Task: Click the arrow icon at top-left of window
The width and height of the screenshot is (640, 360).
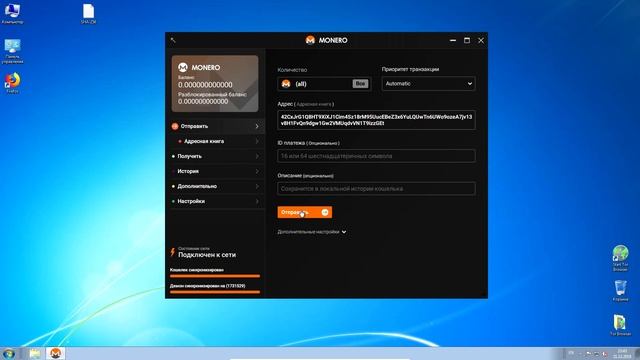Action: point(173,40)
